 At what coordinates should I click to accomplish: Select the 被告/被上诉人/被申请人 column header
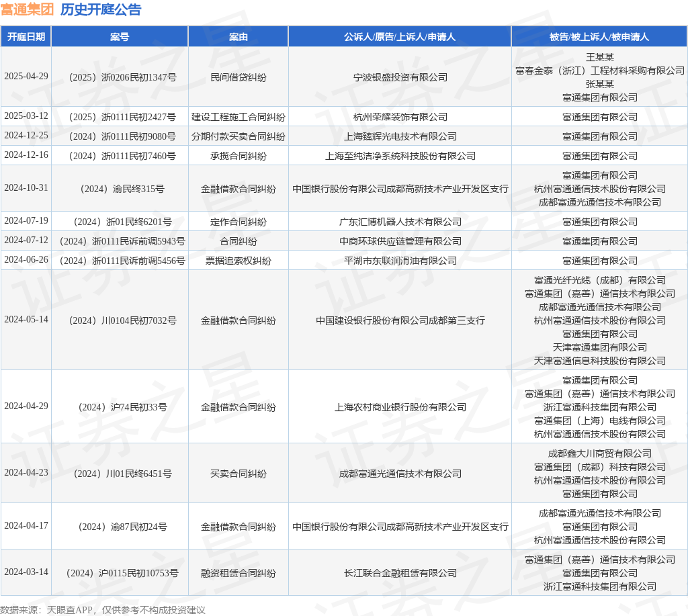599,37
